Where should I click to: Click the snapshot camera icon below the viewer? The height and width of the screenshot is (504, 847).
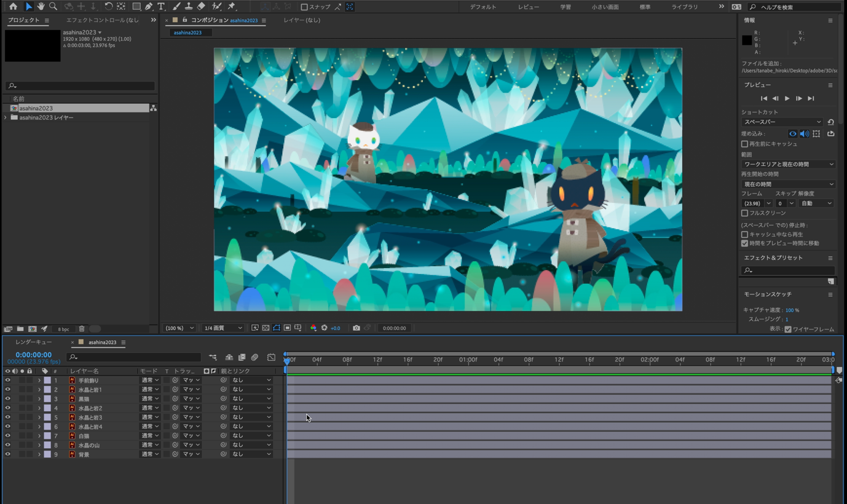(x=356, y=328)
